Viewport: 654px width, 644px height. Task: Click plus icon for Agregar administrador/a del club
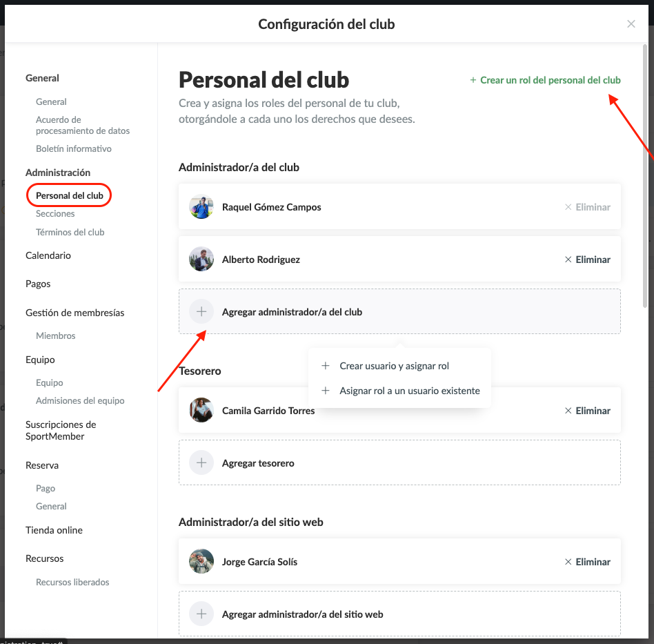(x=201, y=312)
